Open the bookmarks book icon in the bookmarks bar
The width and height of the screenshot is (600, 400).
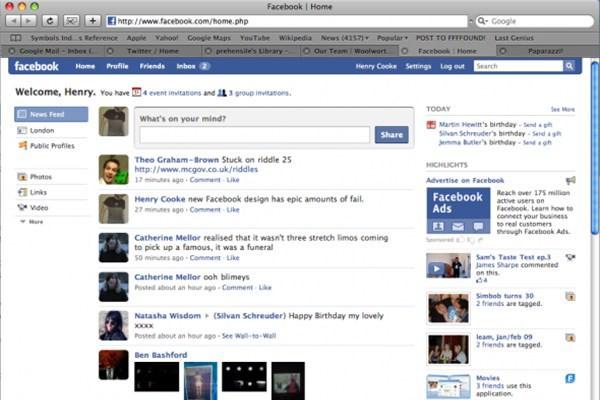15,38
